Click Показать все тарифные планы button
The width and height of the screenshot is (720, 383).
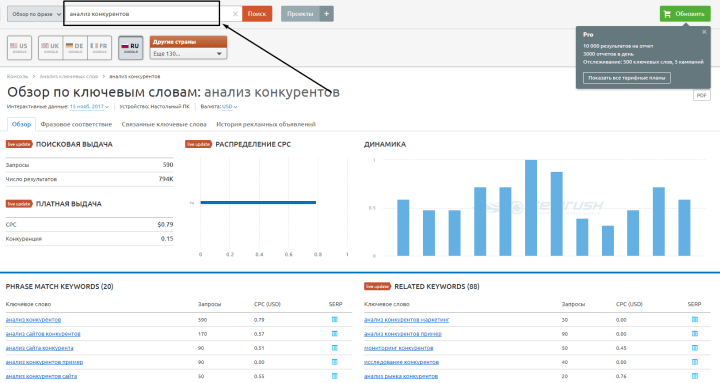tap(627, 78)
